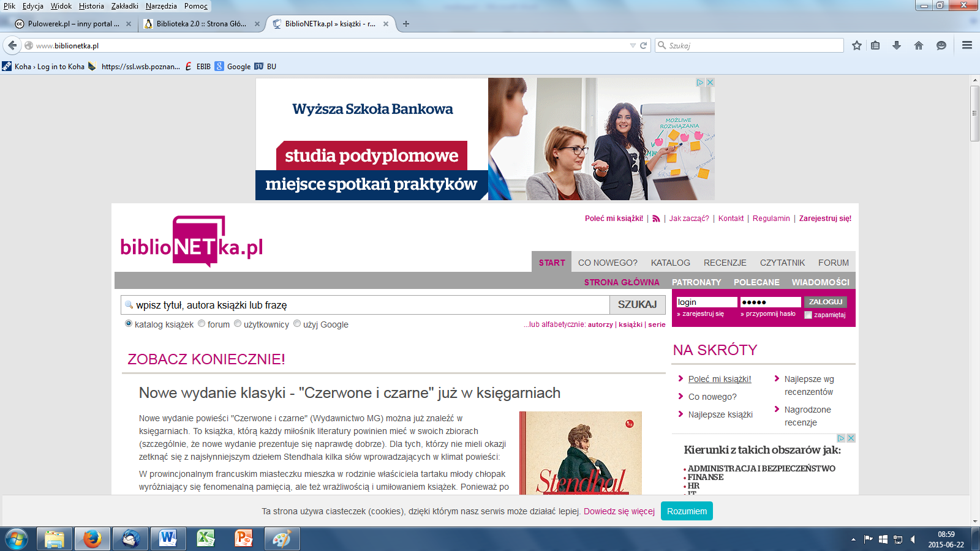
Task: Open the URL bar history dropdown
Action: point(633,45)
